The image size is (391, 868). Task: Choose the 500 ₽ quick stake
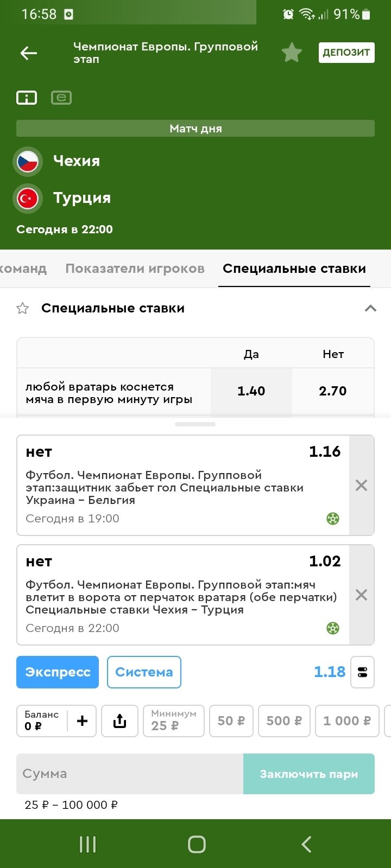coord(284,721)
